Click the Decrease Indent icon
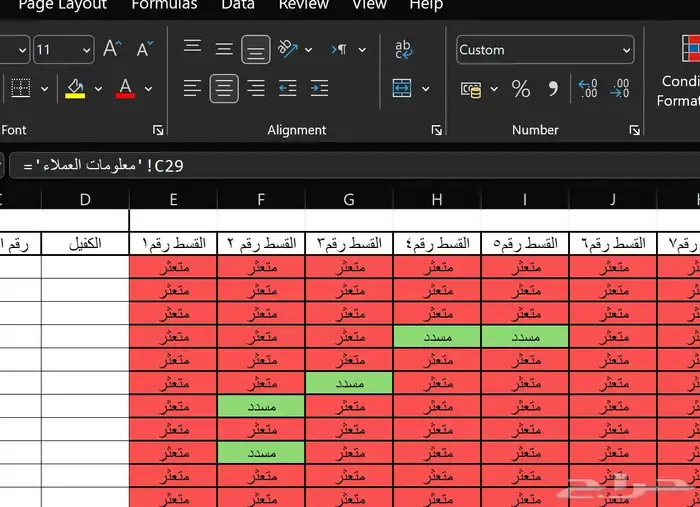 (288, 88)
